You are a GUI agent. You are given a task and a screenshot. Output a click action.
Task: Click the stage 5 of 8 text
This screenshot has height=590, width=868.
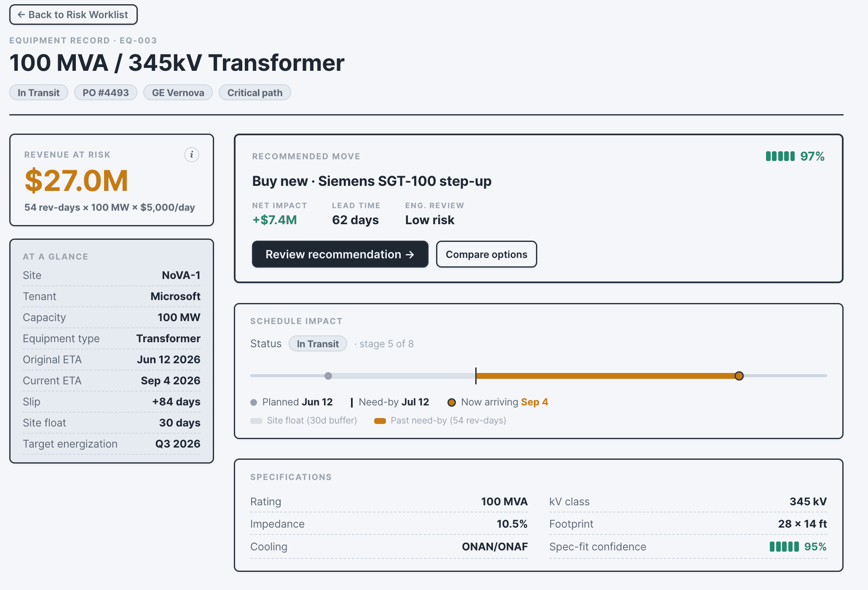click(x=386, y=344)
